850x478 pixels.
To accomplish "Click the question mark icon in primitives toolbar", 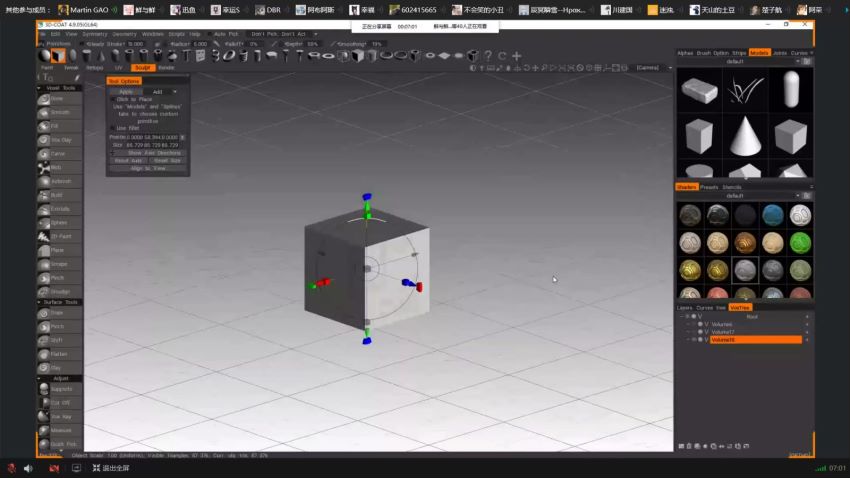I will [488, 55].
